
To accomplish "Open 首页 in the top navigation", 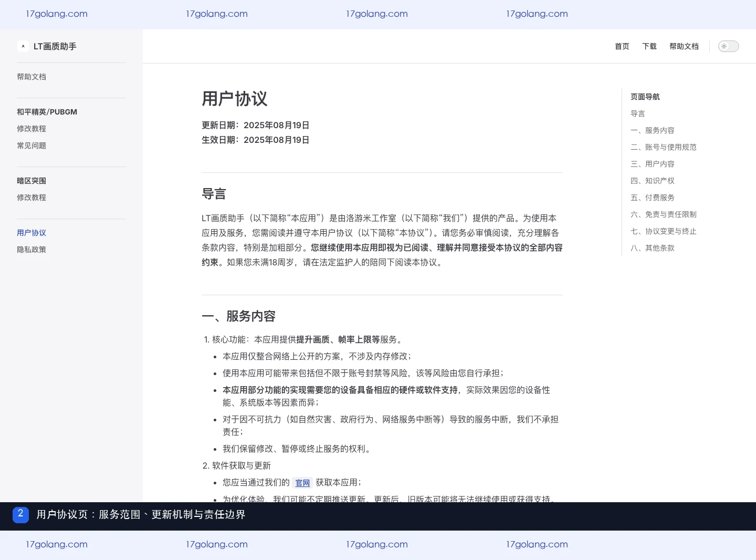I will 622,46.
